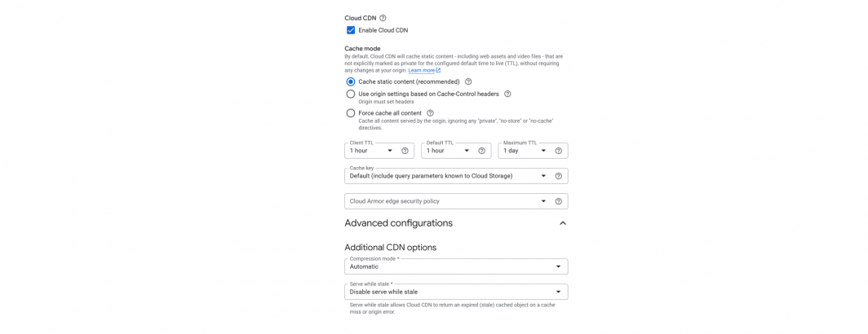The height and width of the screenshot is (334, 868).
Task: Click Cache key help icon
Action: point(559,176)
